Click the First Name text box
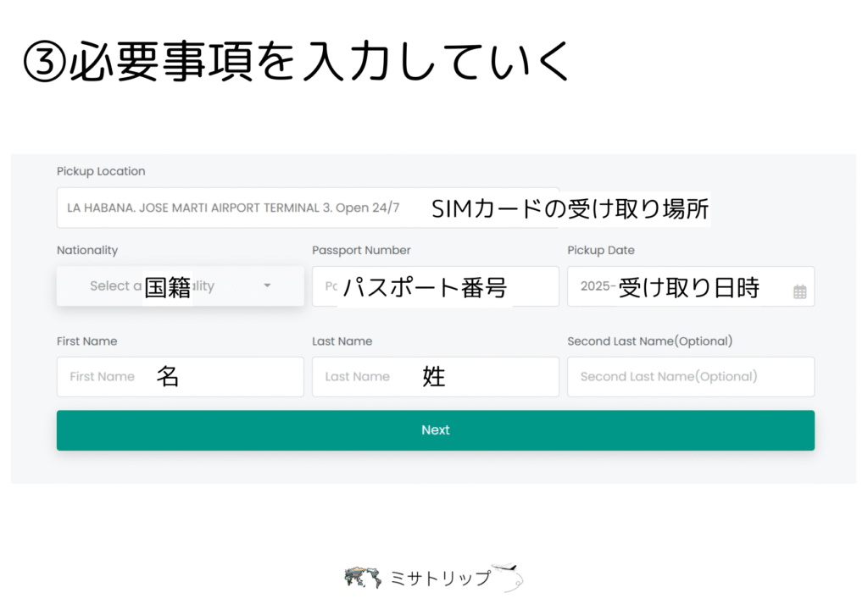Screen dimensions: 868x615 click(x=180, y=377)
